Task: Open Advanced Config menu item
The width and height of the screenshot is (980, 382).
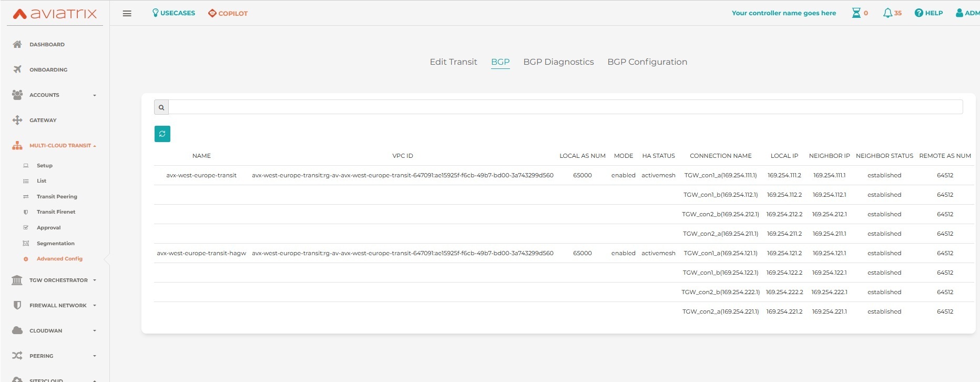Action: (x=59, y=258)
